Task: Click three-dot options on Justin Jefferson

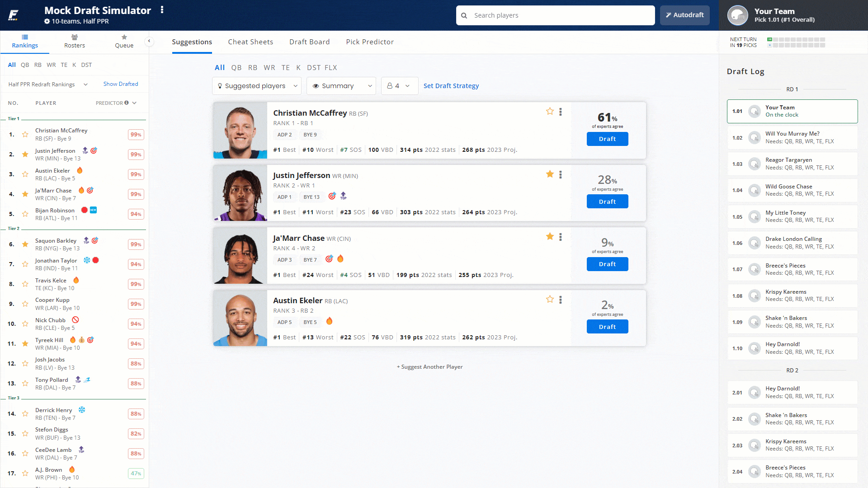Action: click(561, 174)
